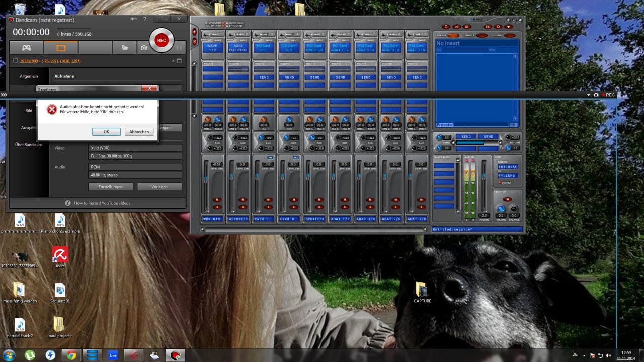
Task: Mute the ADAT 7/8 channel strip
Action: [422, 200]
